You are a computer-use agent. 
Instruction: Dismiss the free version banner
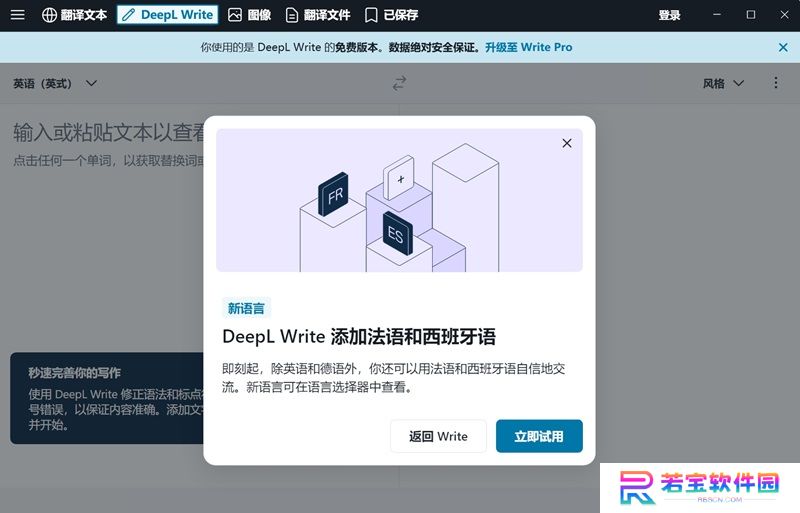coord(783,47)
